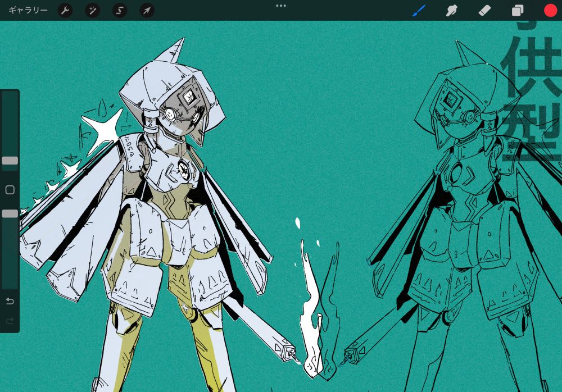Activate the Selection S tool
Screen dimensions: 562x392
pyautogui.click(x=120, y=11)
